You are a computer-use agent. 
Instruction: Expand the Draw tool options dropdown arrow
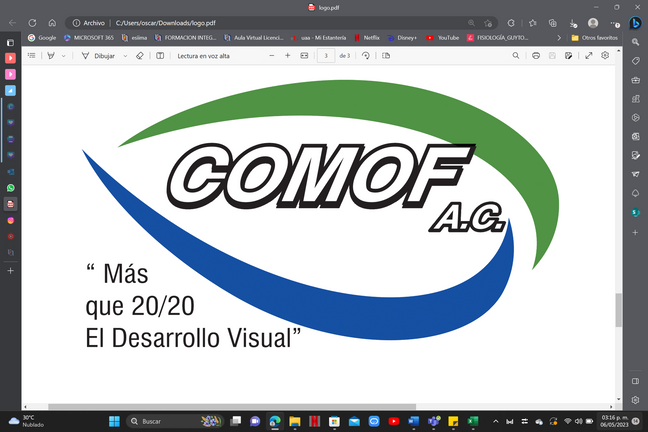125,56
